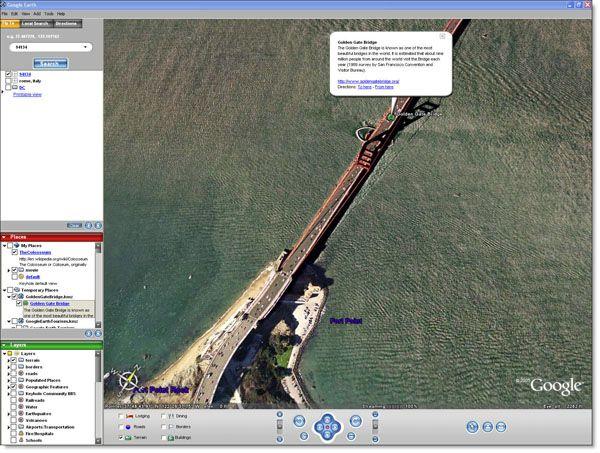Collapse the Places panel header arrow

click(x=4, y=237)
